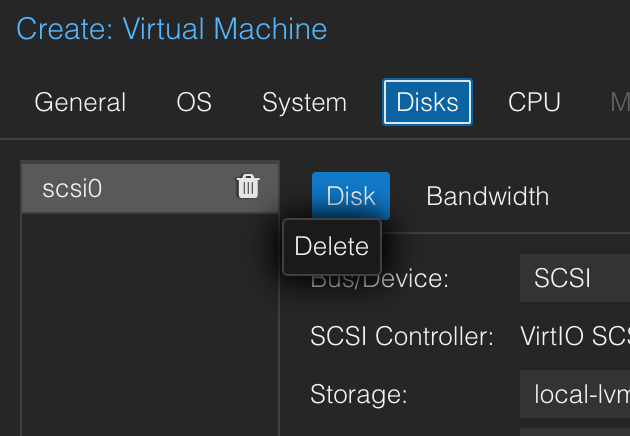Click the partially visible Memory tab

click(x=618, y=103)
